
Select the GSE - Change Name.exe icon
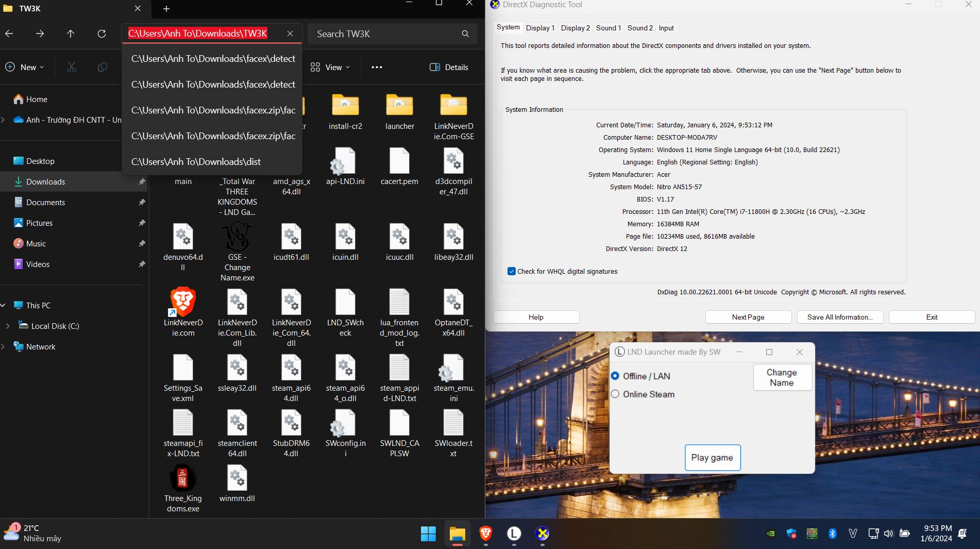[x=237, y=238]
